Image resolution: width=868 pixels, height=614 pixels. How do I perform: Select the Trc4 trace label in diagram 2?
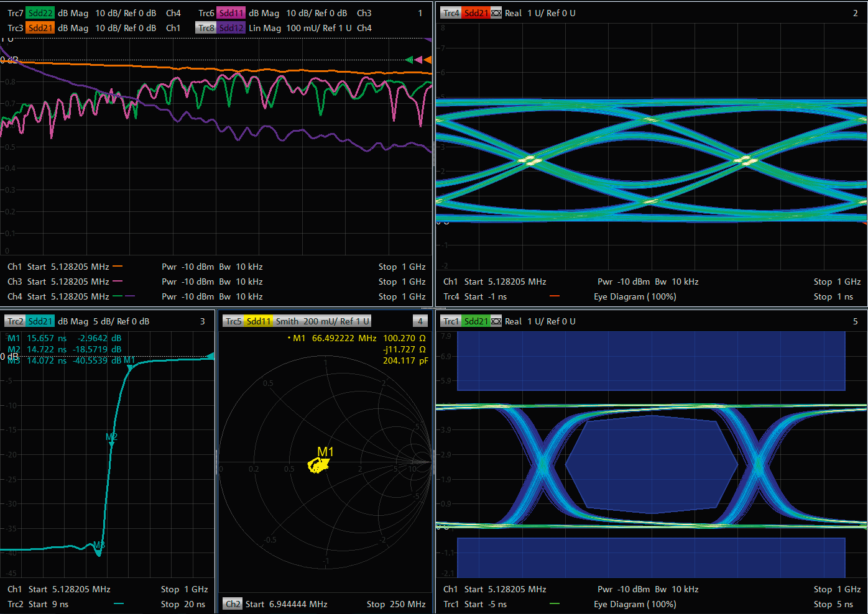point(451,13)
